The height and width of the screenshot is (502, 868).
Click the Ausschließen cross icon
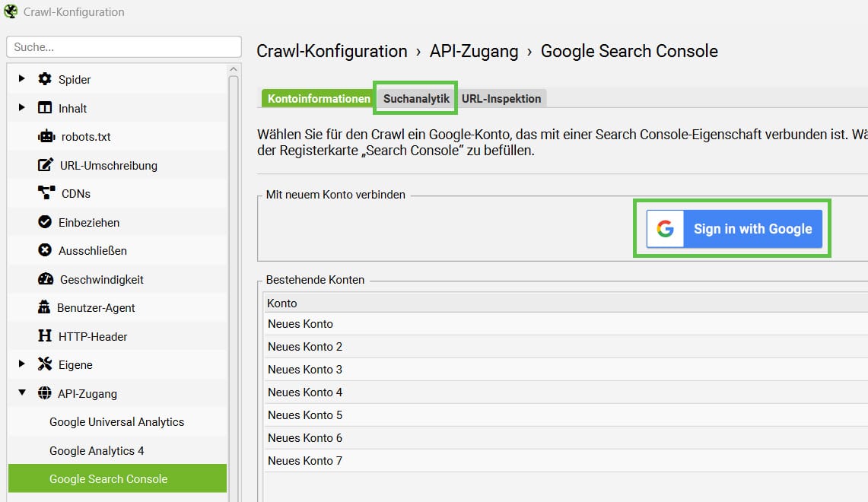45,250
